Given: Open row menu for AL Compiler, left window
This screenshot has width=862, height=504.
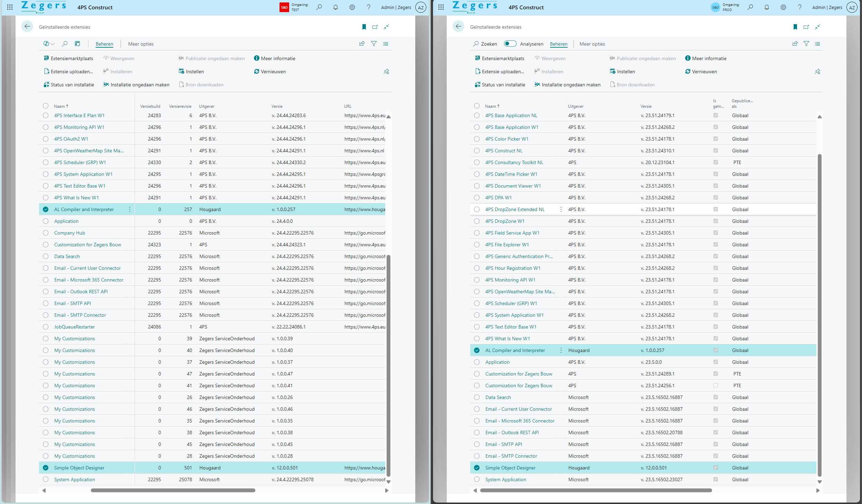Looking at the screenshot, I should [x=130, y=209].
